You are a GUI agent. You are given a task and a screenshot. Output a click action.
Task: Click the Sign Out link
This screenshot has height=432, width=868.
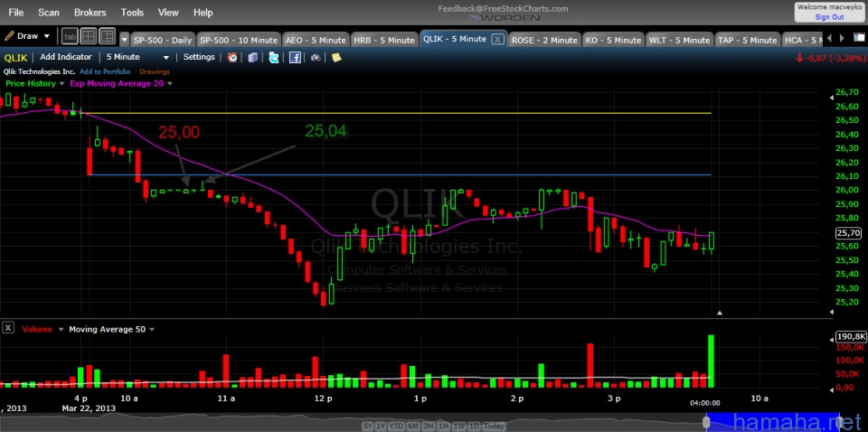829,16
